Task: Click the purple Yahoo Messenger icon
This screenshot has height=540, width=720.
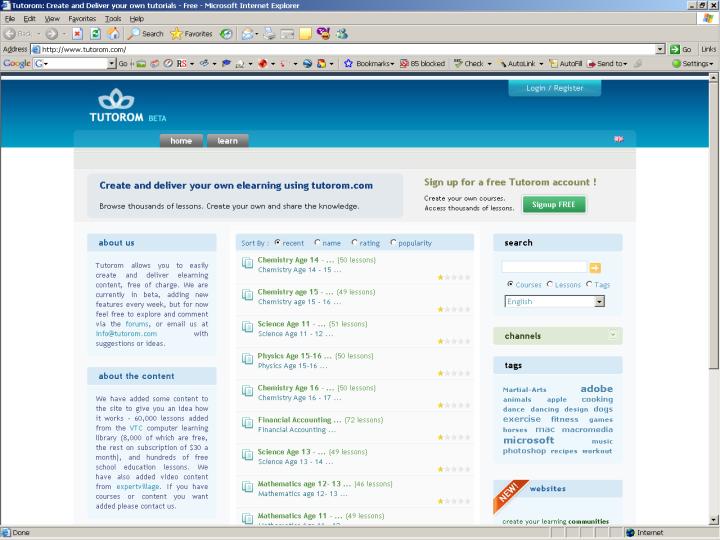Action: (323, 34)
